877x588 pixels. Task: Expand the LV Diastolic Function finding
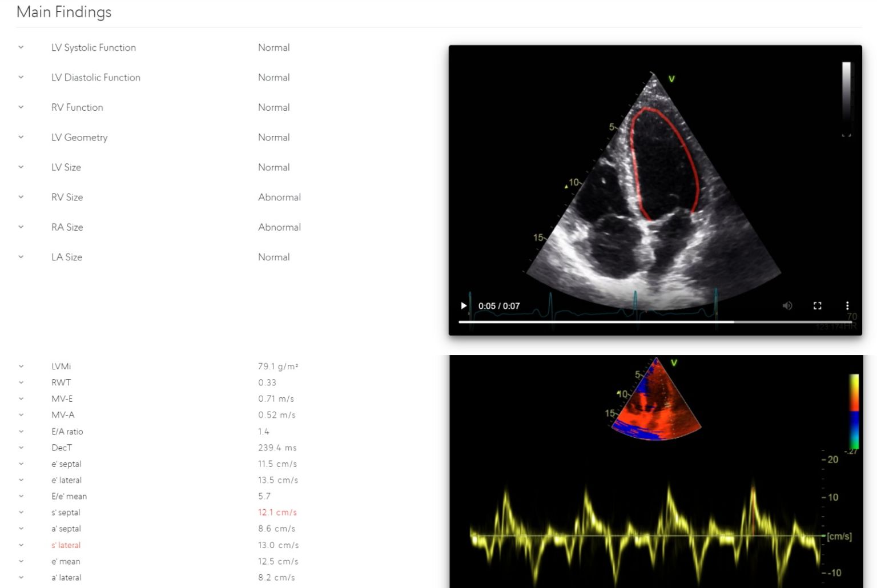coord(21,77)
